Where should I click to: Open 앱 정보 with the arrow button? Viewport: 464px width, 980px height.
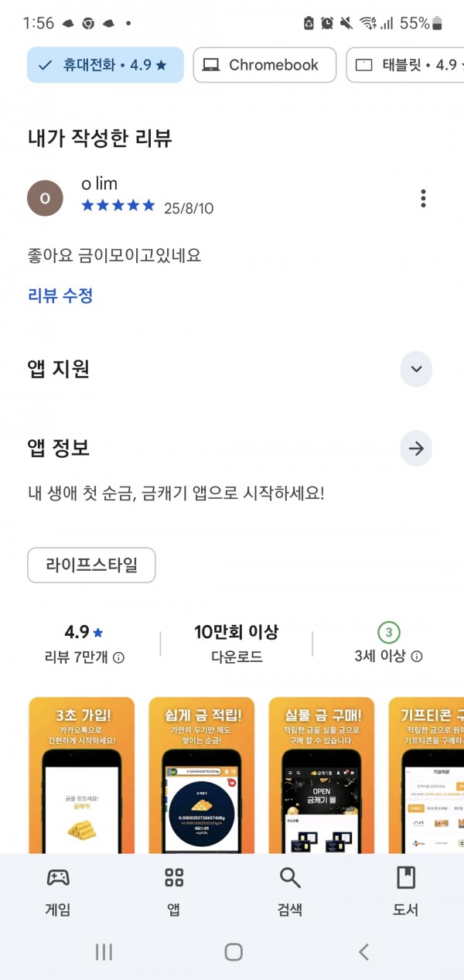click(x=416, y=449)
